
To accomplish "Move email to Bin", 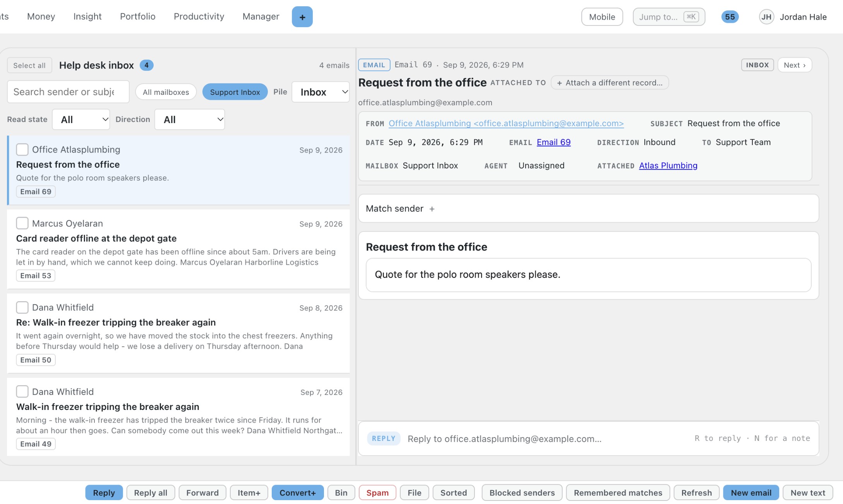I will pyautogui.click(x=341, y=493).
